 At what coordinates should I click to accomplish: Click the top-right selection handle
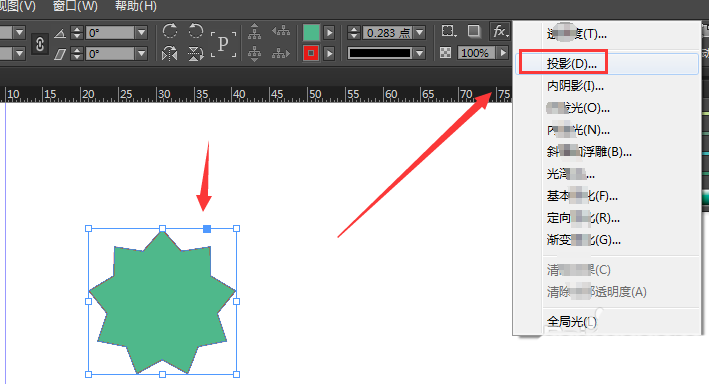[x=236, y=229]
